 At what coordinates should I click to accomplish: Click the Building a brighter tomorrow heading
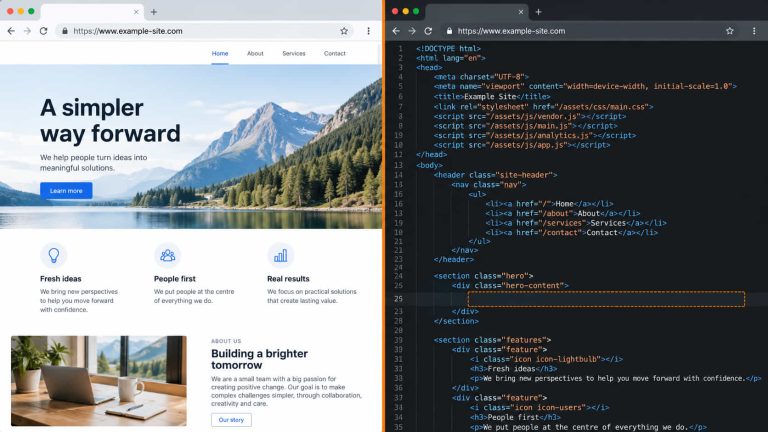point(260,359)
